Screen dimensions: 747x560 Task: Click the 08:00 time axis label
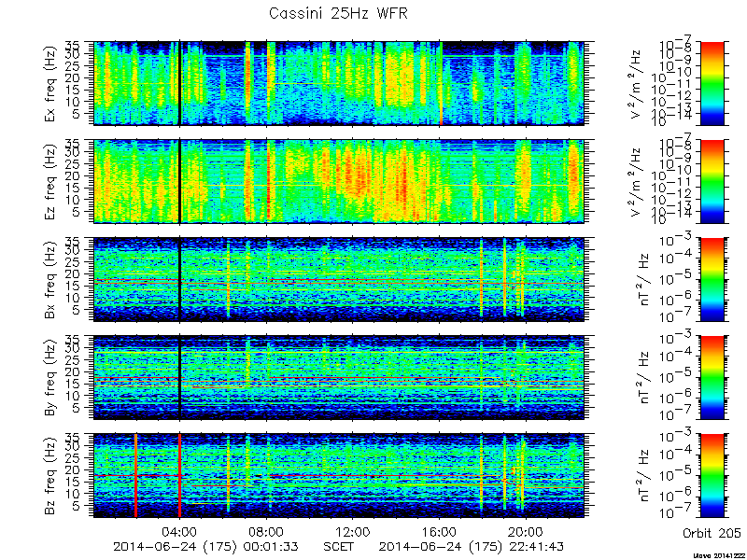coord(266,532)
